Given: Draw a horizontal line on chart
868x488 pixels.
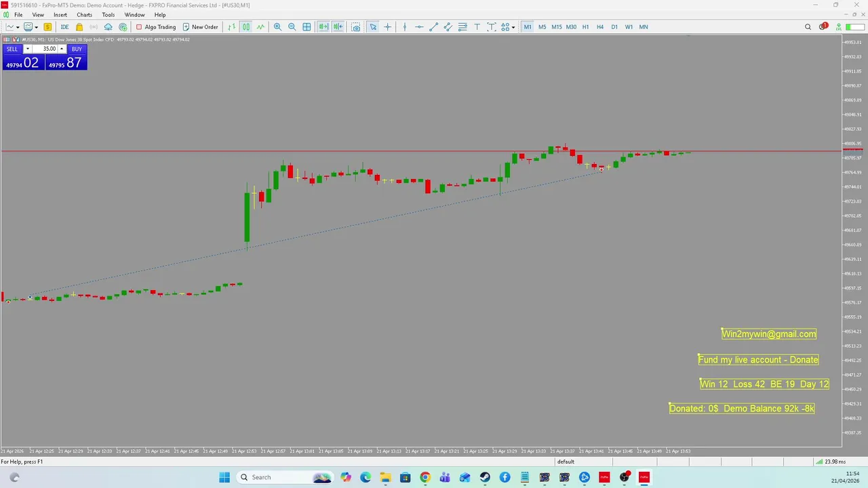Looking at the screenshot, I should pyautogui.click(x=419, y=27).
